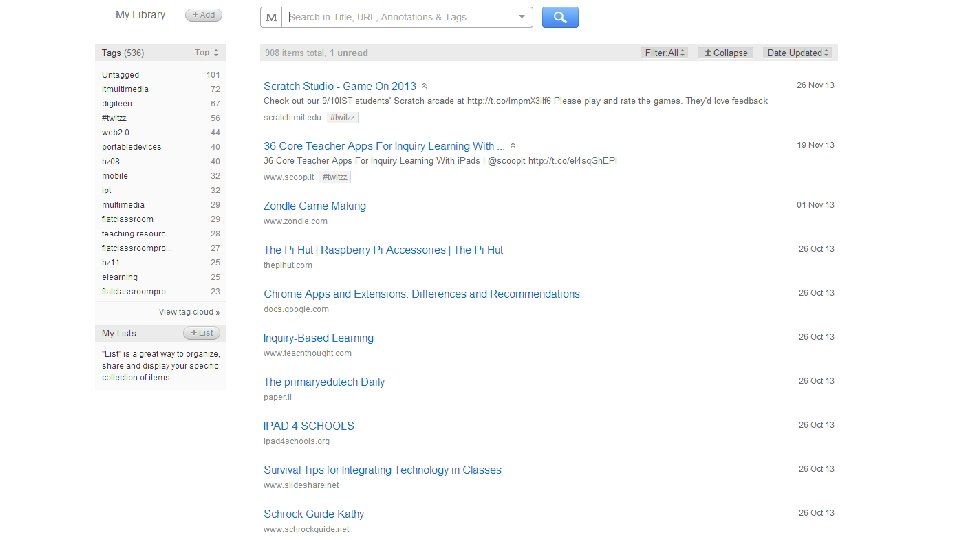This screenshot has height=540, width=960.
Task: Change sorting via Date Updated dropdown
Action: tap(798, 53)
